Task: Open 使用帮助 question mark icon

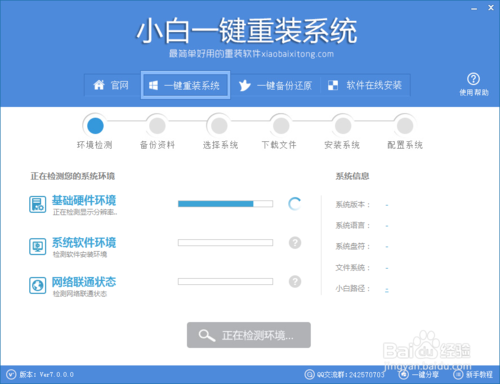Action: [474, 79]
